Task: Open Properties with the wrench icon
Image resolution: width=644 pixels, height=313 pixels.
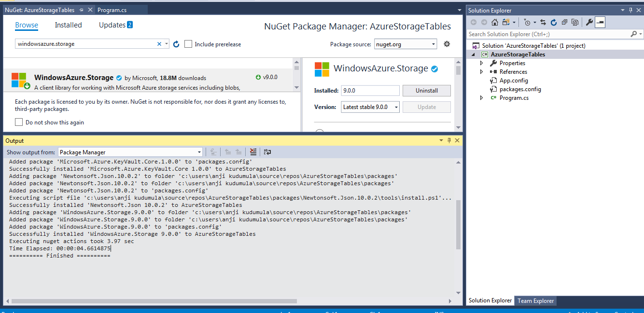Action: tap(589, 22)
